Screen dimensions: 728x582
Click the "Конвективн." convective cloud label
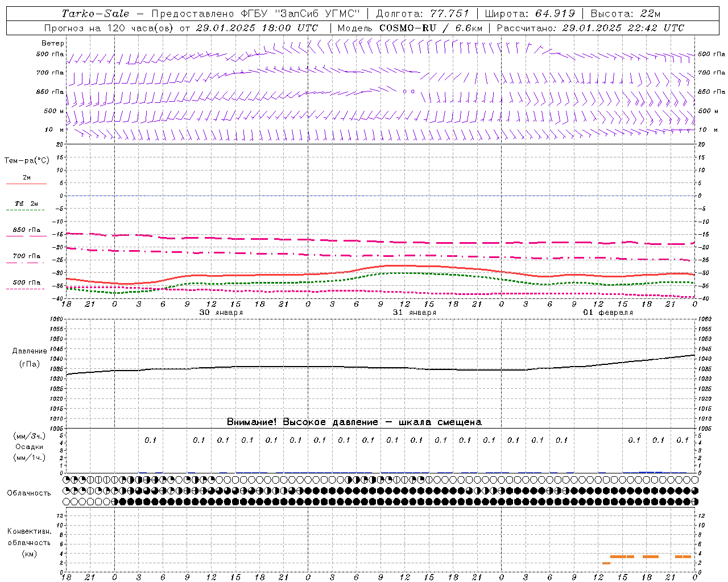[30, 531]
